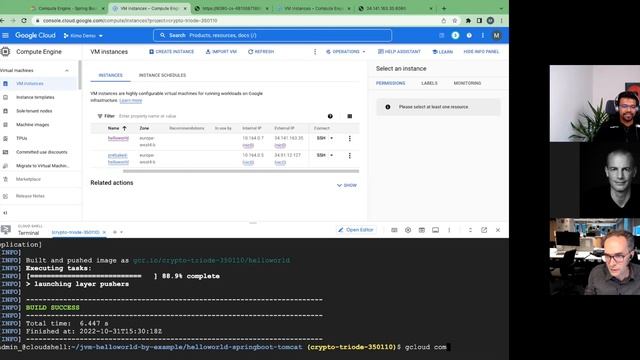Select the Monitoring tab in info panel
The image size is (640, 360).
pos(467,83)
